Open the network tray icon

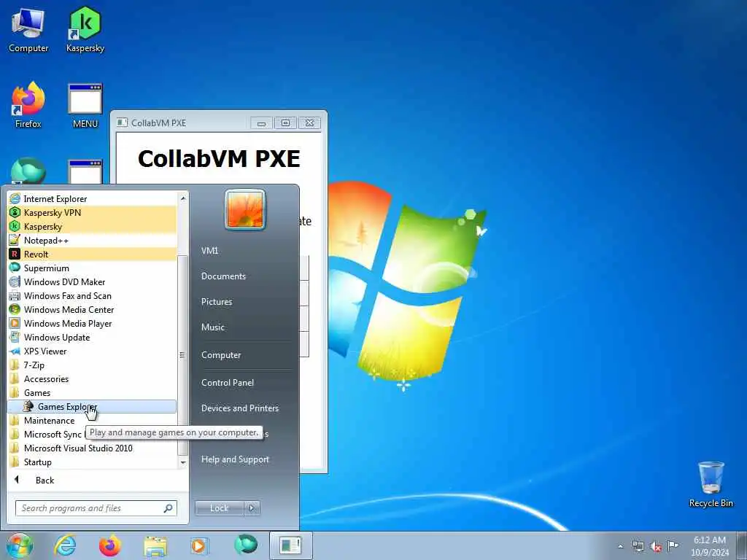[x=638, y=546]
